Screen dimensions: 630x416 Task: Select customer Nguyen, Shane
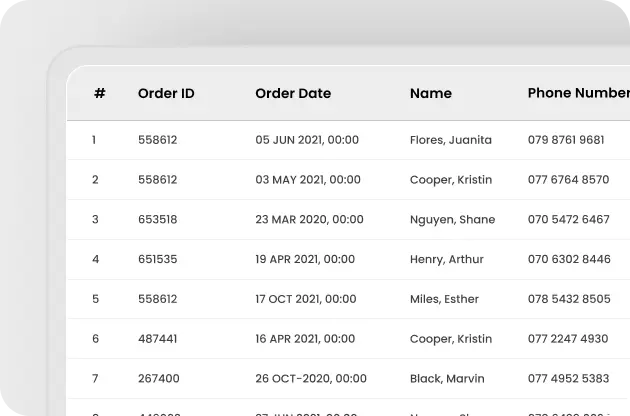[x=452, y=219]
